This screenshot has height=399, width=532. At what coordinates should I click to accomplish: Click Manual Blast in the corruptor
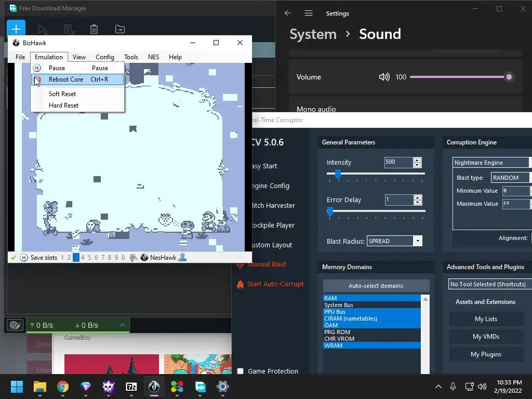pyautogui.click(x=261, y=264)
